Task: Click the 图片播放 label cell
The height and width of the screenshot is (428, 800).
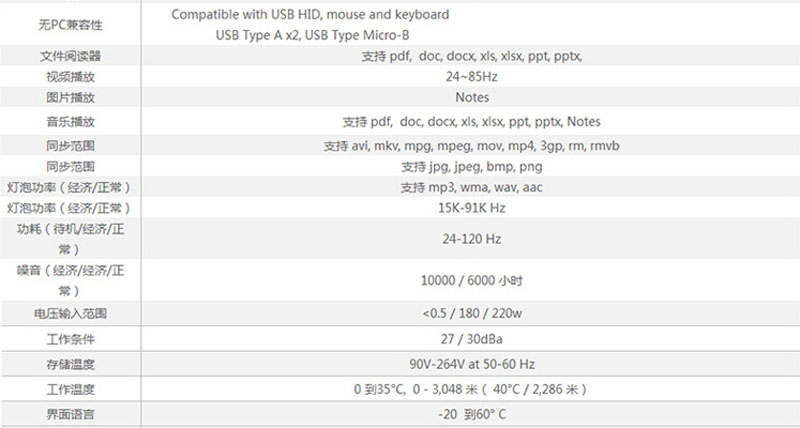Action: (69, 98)
